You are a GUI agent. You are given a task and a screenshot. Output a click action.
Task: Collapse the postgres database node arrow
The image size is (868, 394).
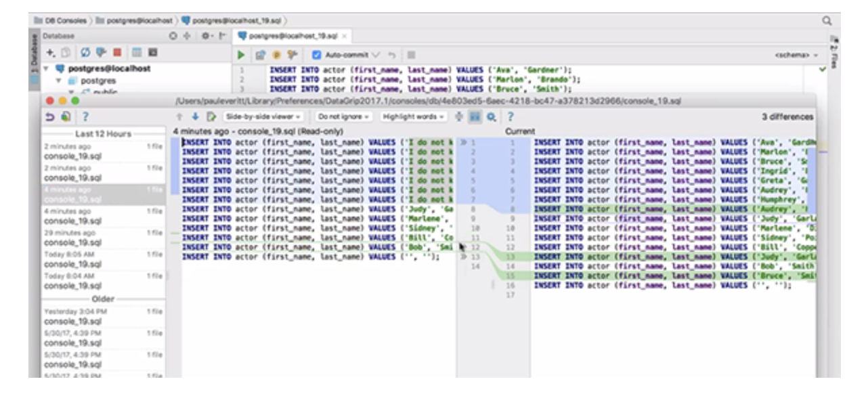click(x=59, y=81)
